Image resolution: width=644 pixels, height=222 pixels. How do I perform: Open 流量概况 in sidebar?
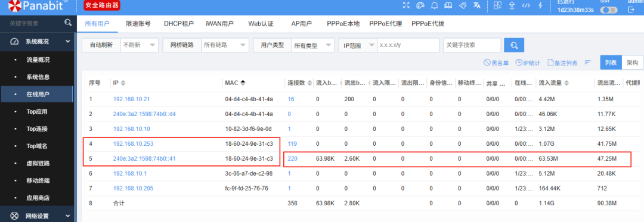(x=38, y=60)
